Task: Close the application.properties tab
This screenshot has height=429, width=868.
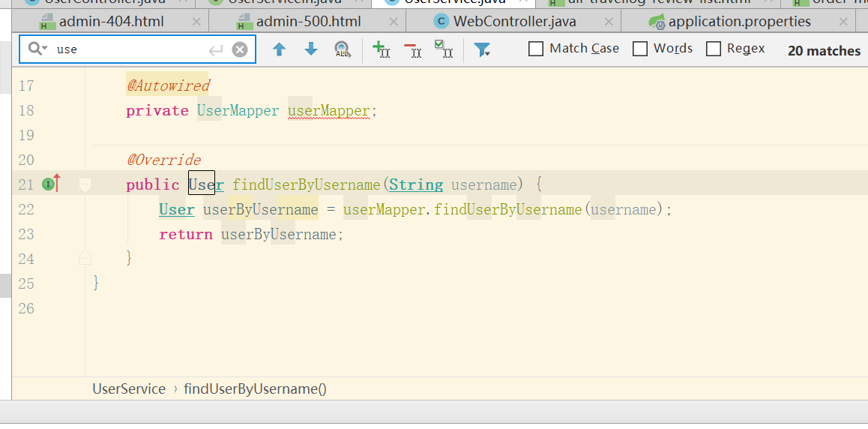Action: click(x=844, y=22)
